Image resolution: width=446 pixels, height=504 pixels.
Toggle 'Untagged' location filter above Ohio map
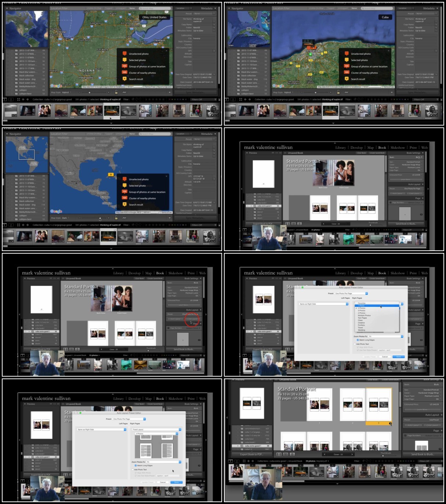(121, 8)
